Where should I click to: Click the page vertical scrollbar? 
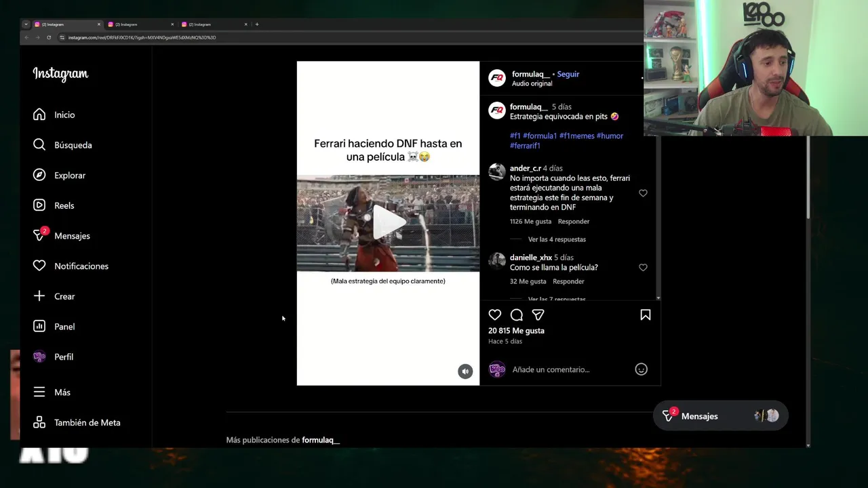(808, 178)
